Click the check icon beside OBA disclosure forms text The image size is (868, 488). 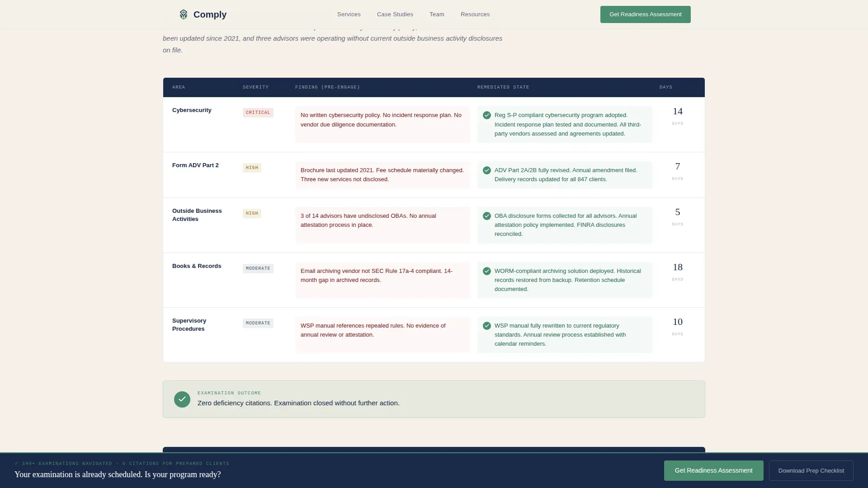point(487,216)
